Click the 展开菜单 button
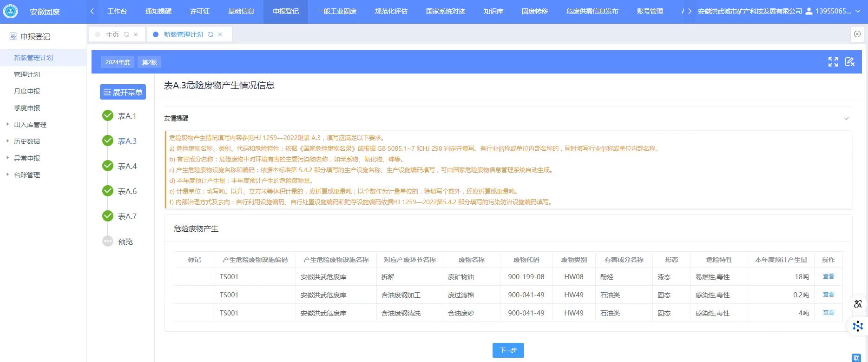The image size is (868, 362). [x=123, y=92]
